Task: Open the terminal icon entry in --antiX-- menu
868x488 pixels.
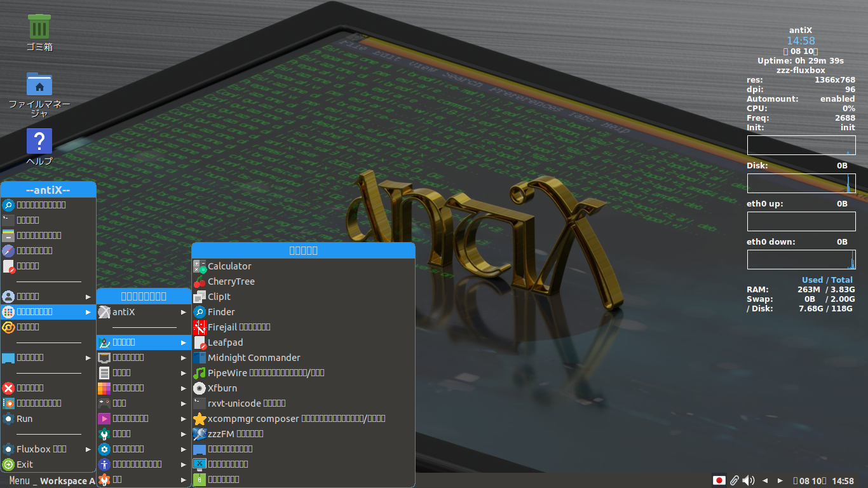Action: (x=48, y=220)
